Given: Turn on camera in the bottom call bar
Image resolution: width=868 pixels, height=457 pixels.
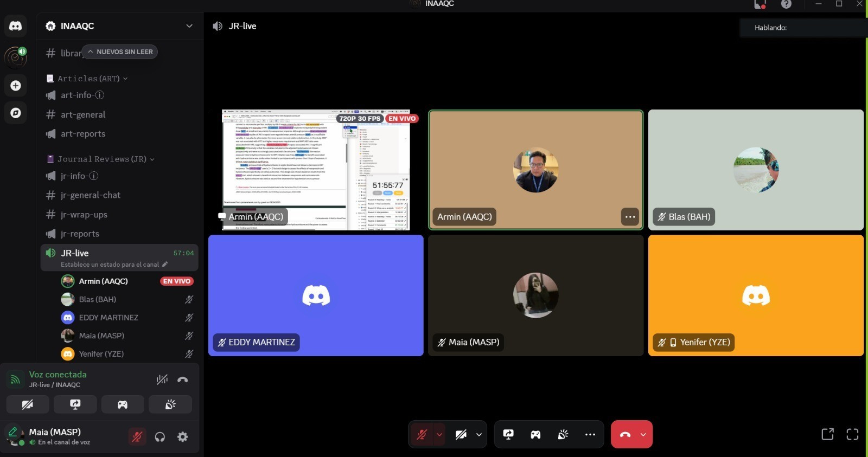Looking at the screenshot, I should [461, 434].
